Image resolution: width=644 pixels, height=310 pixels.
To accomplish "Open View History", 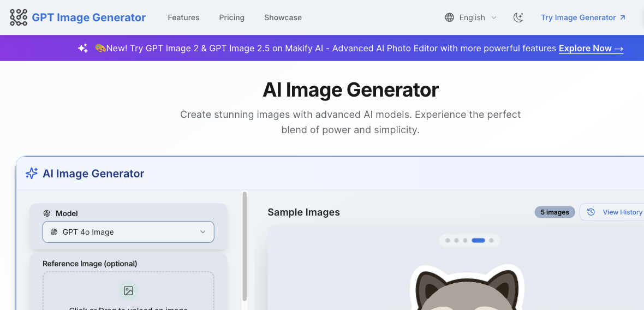I will pos(612,212).
